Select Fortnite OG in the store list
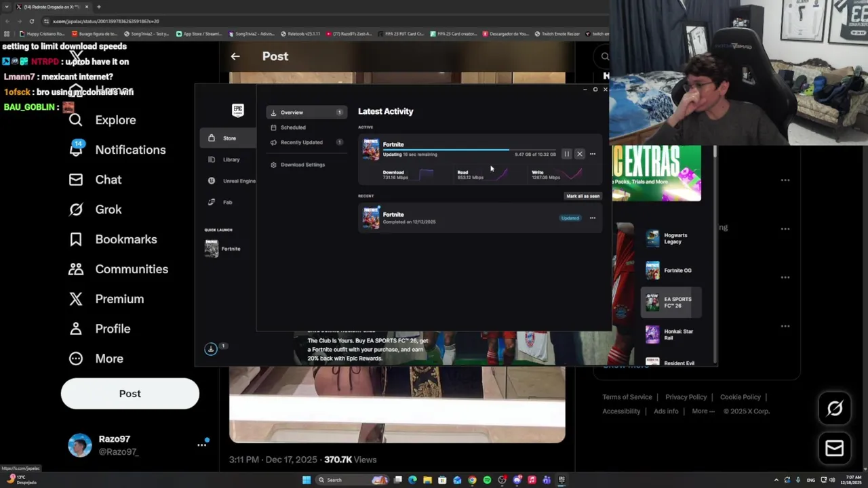The width and height of the screenshot is (868, 488). coord(671,270)
